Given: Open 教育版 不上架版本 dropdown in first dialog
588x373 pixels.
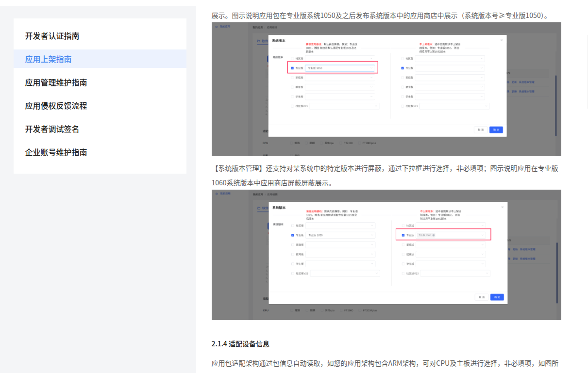Looking at the screenshot, I should point(450,87).
